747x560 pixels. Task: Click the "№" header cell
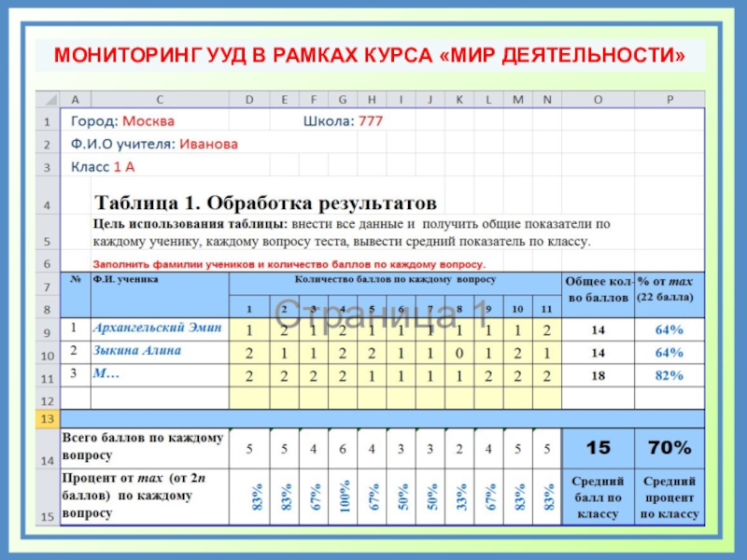click(76, 295)
